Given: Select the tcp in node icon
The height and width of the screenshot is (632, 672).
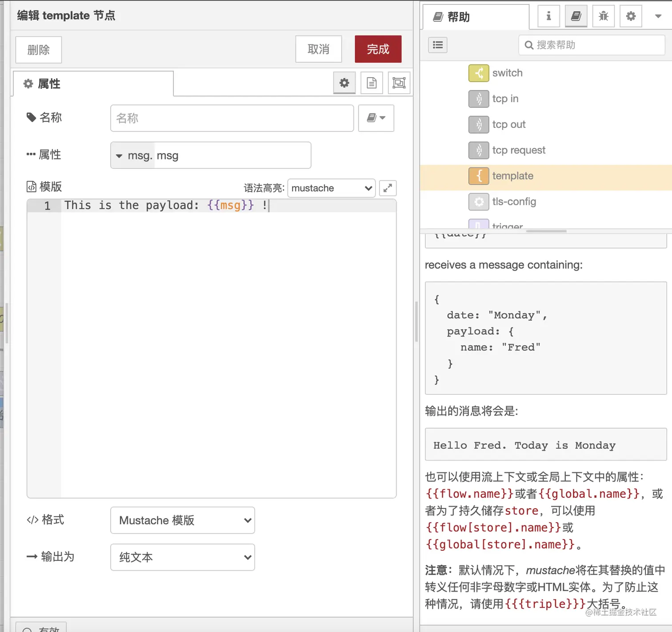Looking at the screenshot, I should pyautogui.click(x=479, y=99).
